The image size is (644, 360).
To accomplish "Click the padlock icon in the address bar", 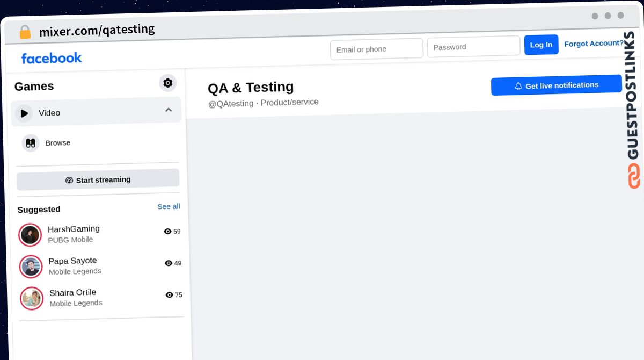I will pos(25,32).
